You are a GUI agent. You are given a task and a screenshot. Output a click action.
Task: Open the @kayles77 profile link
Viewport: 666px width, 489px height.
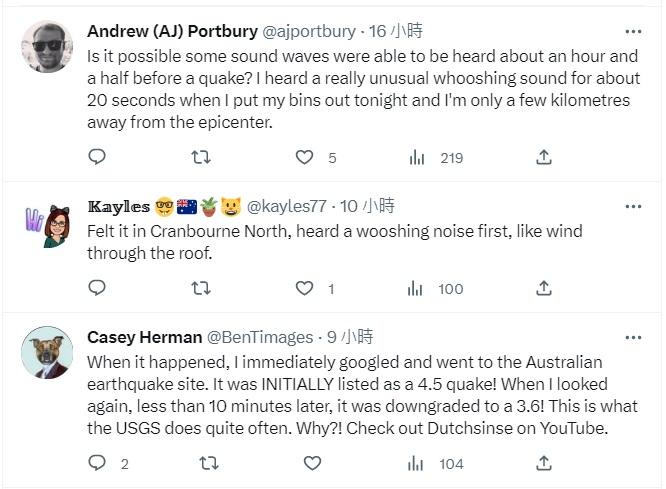coord(286,206)
